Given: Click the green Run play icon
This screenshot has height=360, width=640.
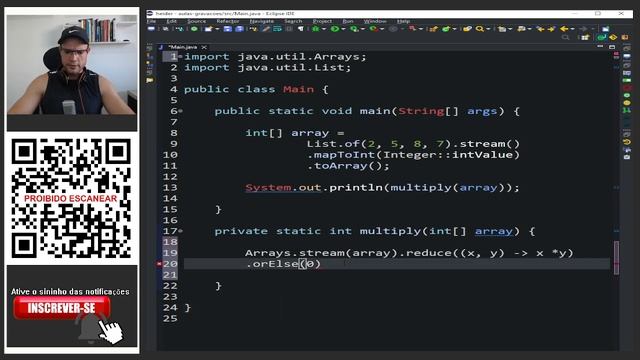Looking at the screenshot, I should (335, 29).
